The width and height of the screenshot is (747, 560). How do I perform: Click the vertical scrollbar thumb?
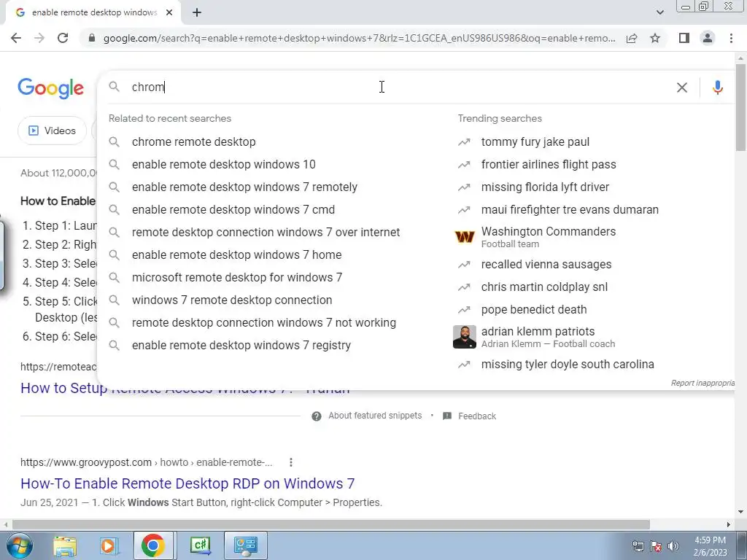740,107
